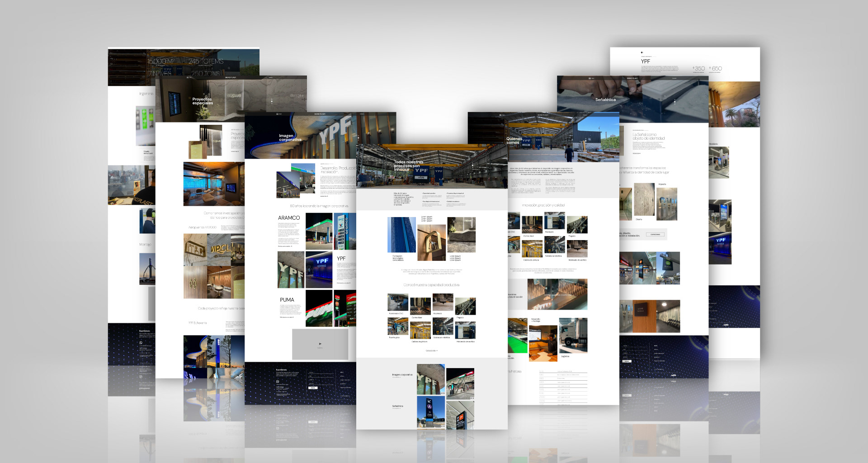Open VIPCLUB sign photo on Proyectos especiales page
Screen dimensions: 868x463
(x=220, y=250)
